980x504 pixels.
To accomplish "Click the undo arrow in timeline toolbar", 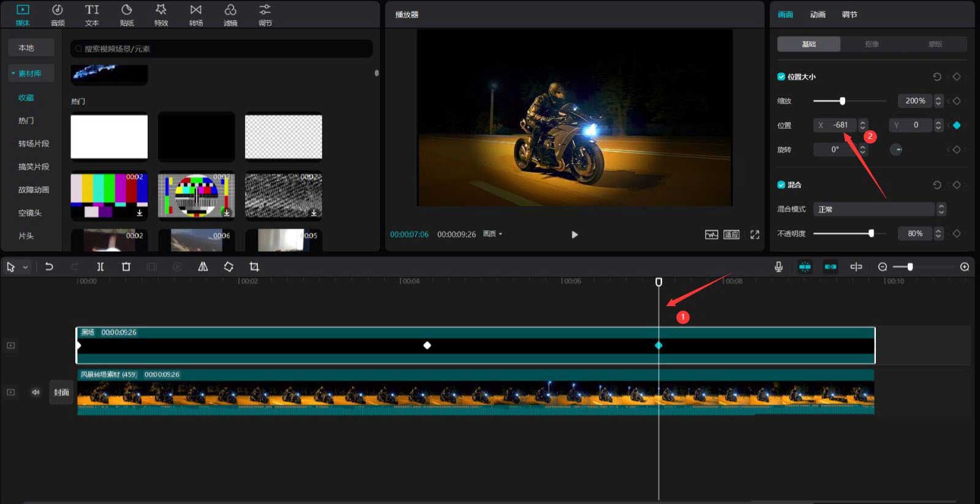I will [49, 267].
